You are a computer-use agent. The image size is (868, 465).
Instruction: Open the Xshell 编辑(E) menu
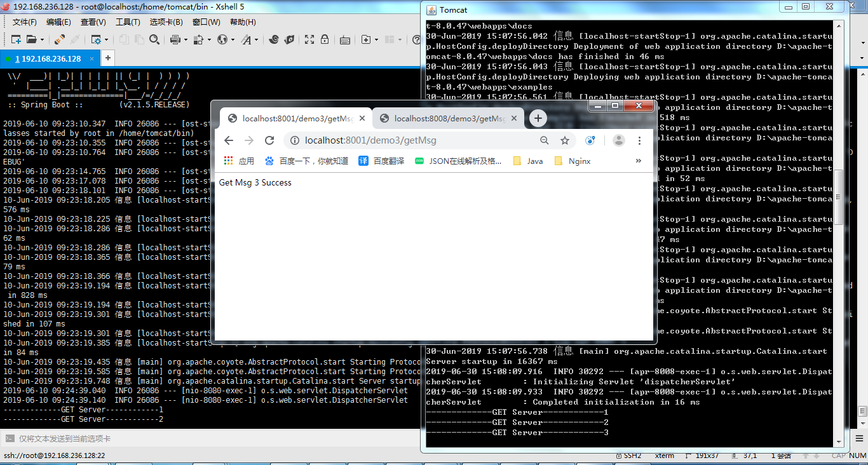[x=59, y=22]
